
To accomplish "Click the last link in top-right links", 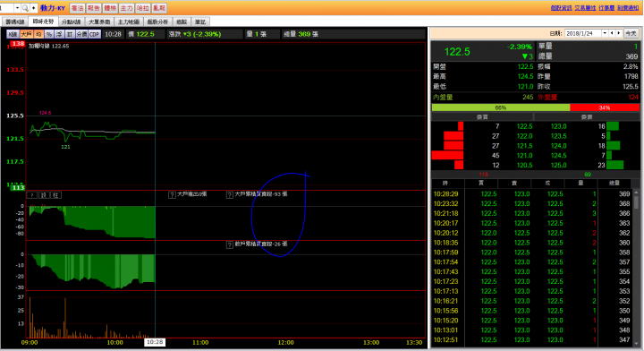I will click(628, 8).
